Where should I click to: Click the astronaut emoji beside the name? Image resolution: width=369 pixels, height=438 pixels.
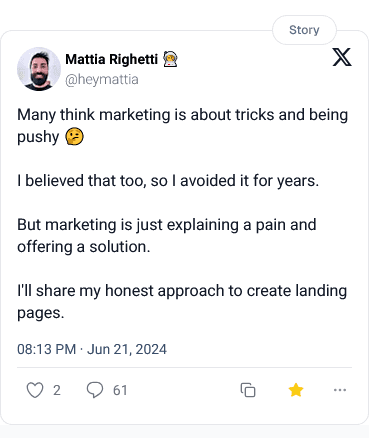point(170,60)
